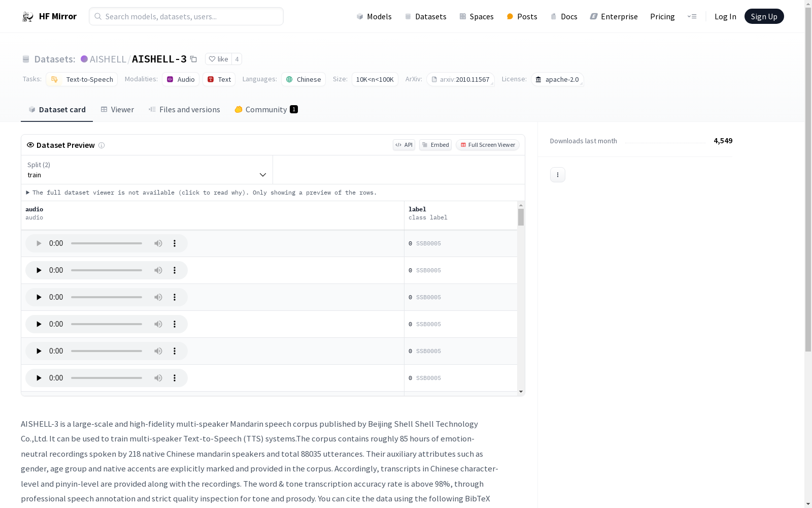Click the 10K<n<100K size tag
The image size is (812, 508).
(x=375, y=79)
